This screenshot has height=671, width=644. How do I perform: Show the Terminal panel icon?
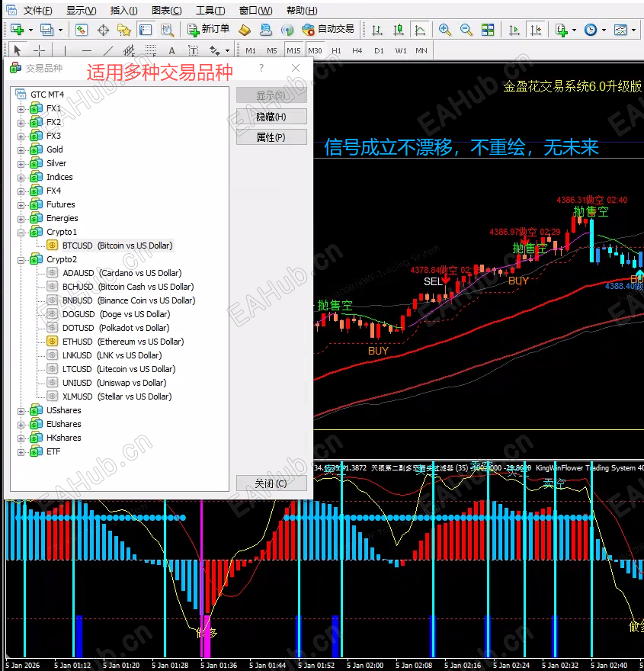pyautogui.click(x=146, y=30)
